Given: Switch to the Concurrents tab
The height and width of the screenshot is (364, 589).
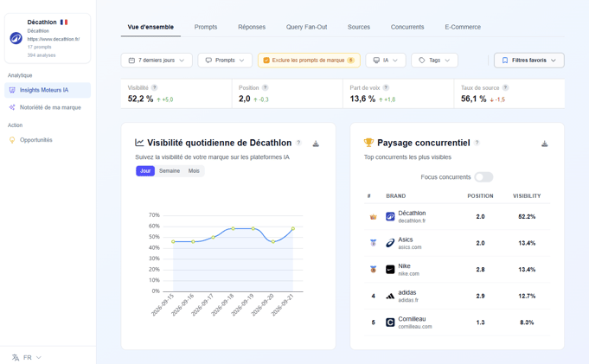Looking at the screenshot, I should tap(407, 27).
